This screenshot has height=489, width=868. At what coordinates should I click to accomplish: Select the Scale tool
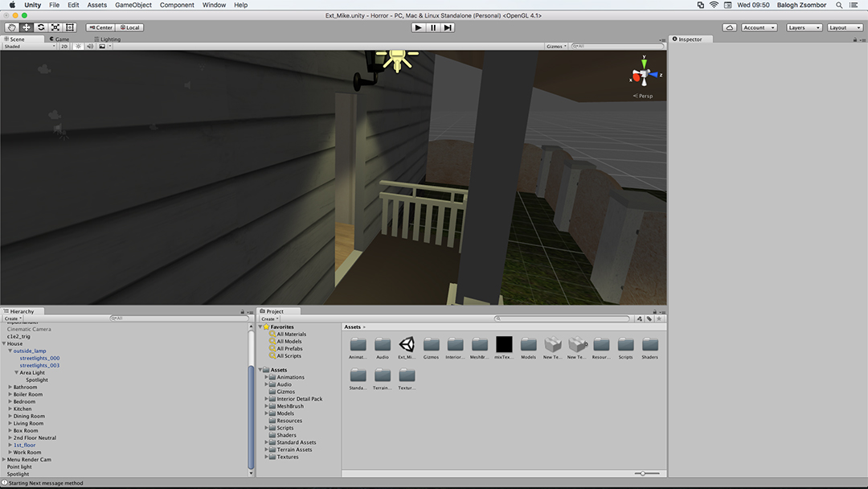pos(55,27)
